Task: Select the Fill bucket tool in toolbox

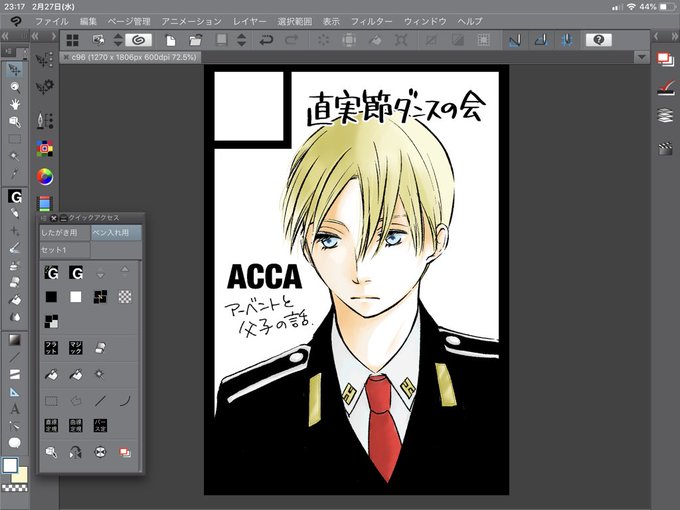Action: pos(15,300)
